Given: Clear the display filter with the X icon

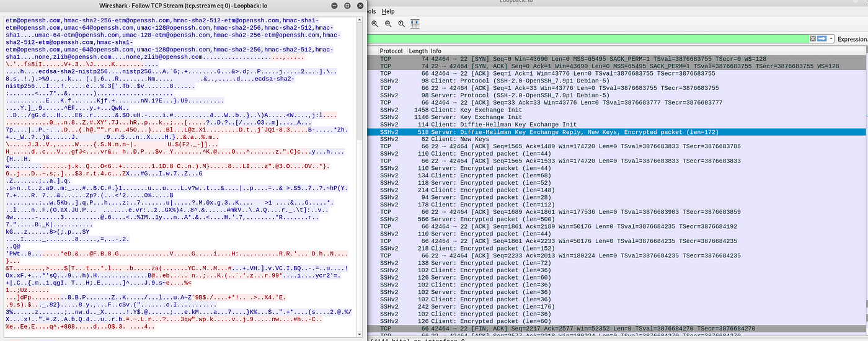Looking at the screenshot, I should (x=813, y=38).
